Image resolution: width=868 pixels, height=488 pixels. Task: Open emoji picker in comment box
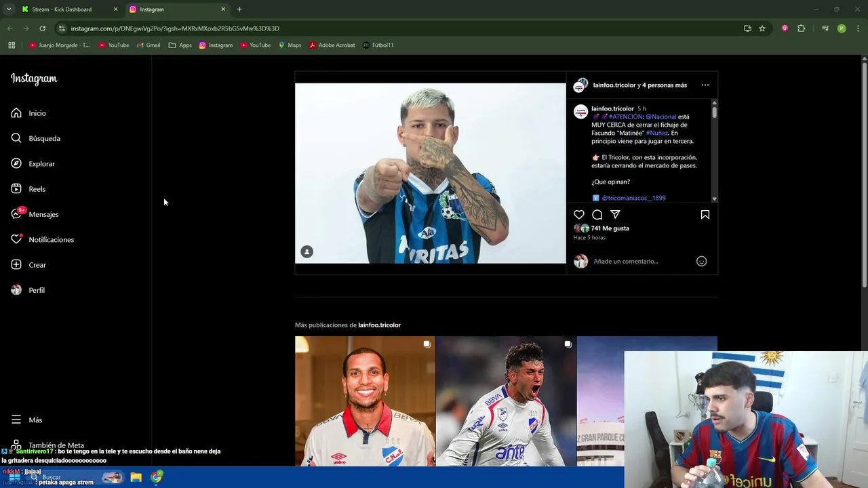point(702,262)
